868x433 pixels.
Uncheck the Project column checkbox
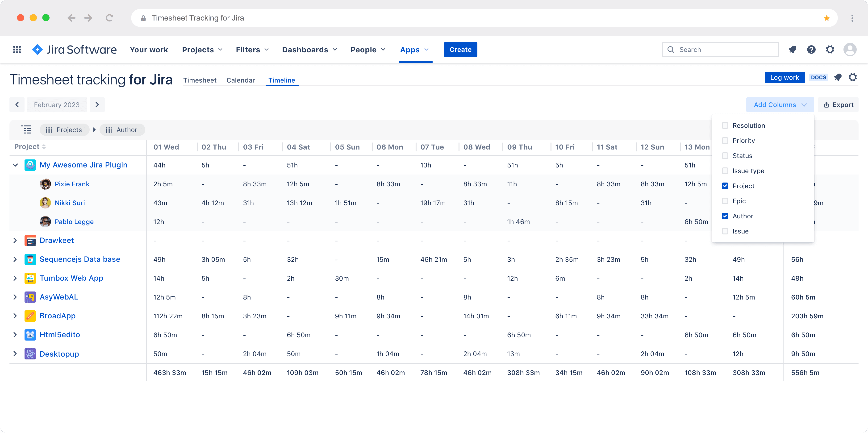(725, 186)
